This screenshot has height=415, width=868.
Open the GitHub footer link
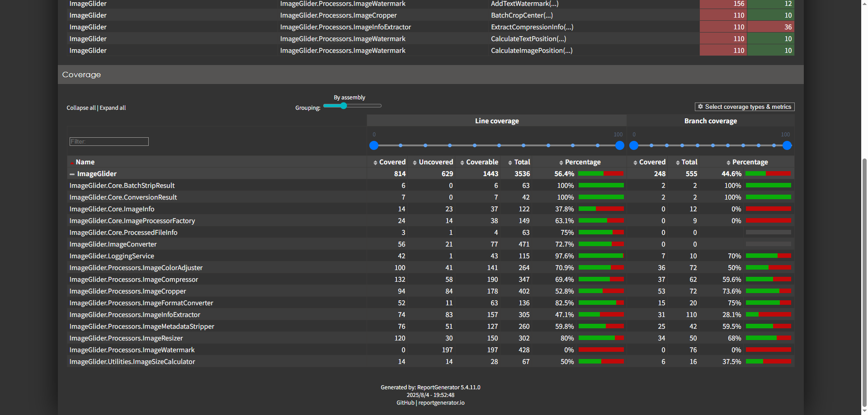[405, 403]
